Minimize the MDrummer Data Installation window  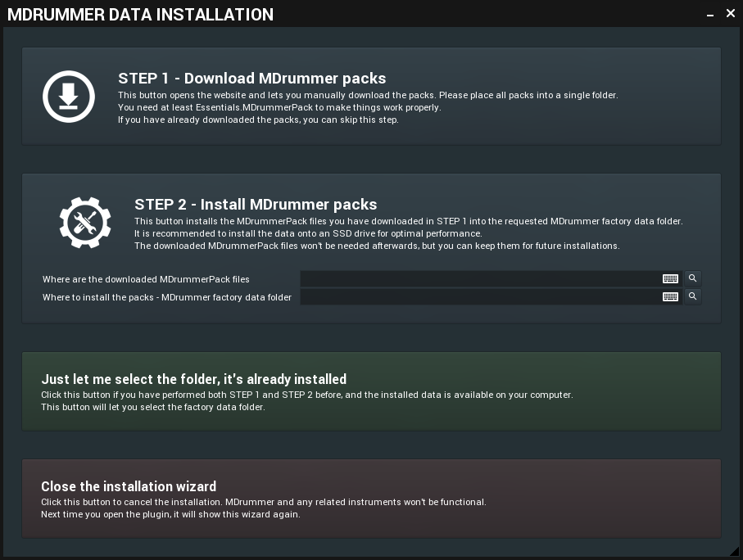pyautogui.click(x=712, y=14)
